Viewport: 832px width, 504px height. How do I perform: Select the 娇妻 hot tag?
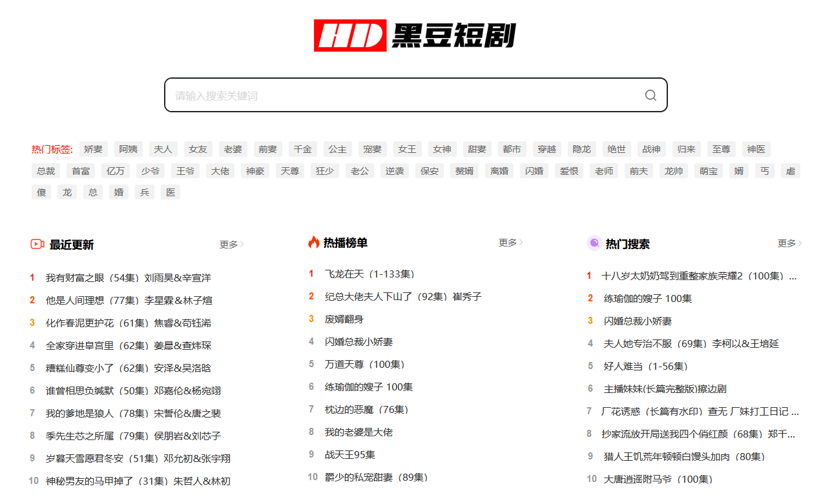(x=93, y=149)
